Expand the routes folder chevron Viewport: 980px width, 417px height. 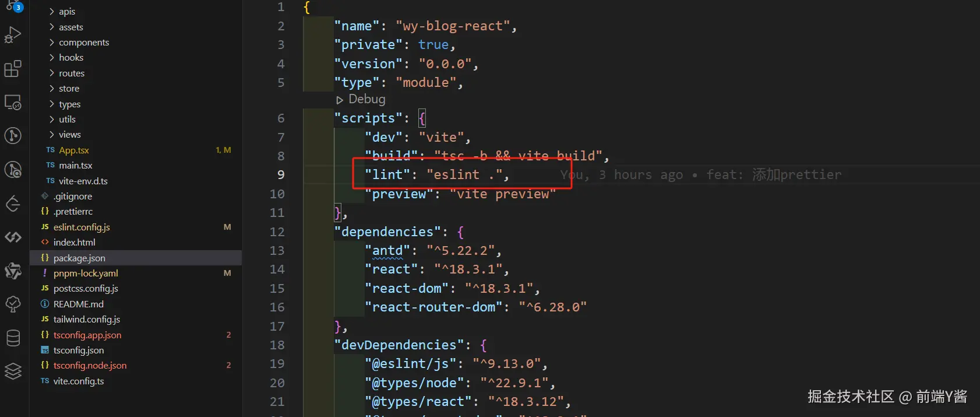tap(52, 73)
